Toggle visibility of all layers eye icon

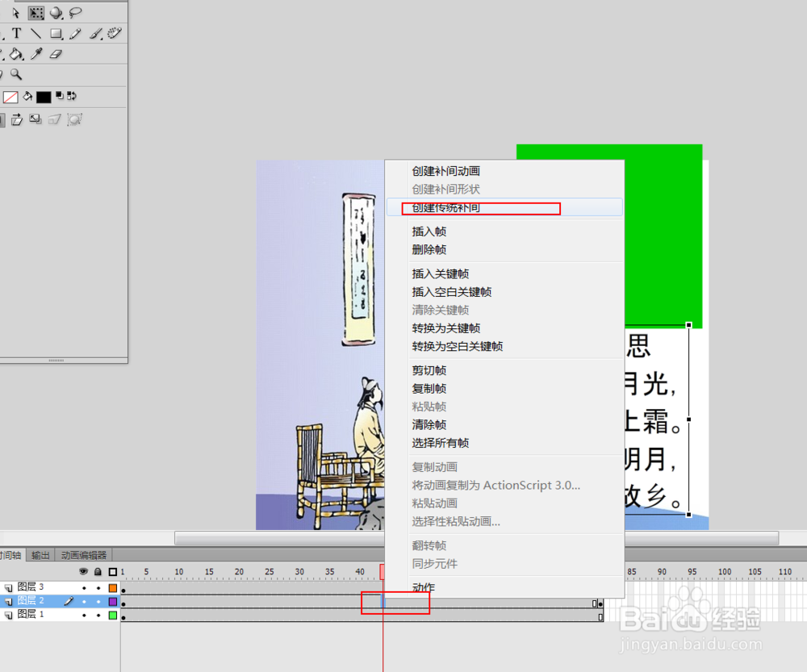83,572
